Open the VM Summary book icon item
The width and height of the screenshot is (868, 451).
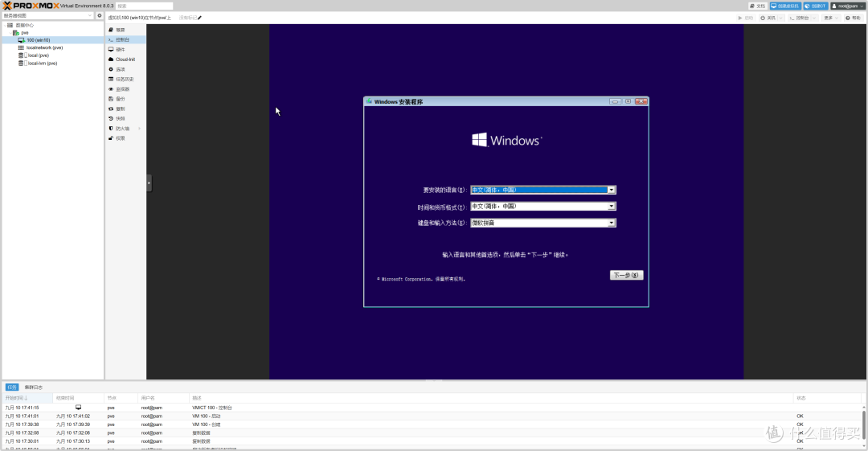tap(111, 30)
